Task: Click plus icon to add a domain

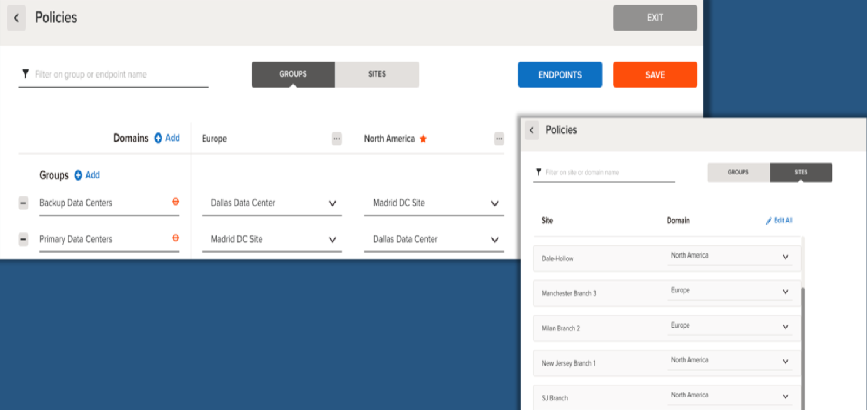Action: 158,138
